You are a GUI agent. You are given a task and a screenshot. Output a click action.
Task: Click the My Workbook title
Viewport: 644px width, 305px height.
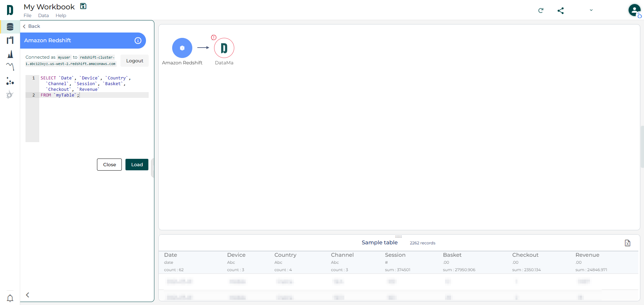tap(49, 7)
